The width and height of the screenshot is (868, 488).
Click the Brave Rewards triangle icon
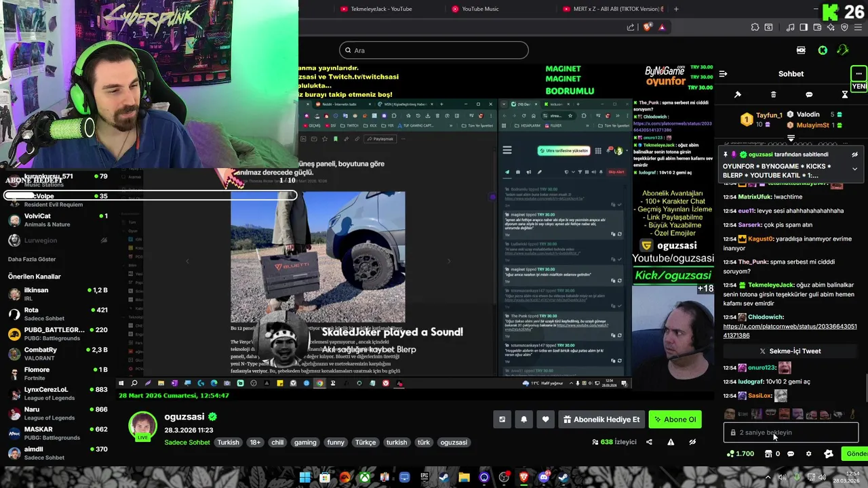662,27
